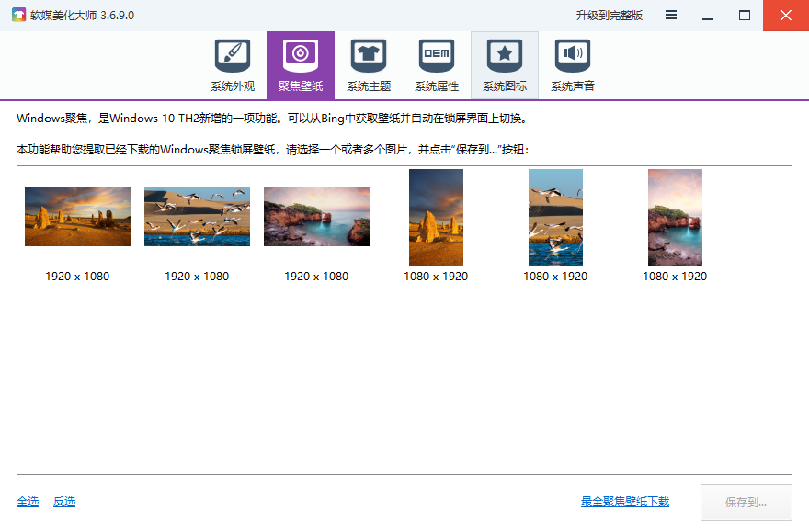The height and width of the screenshot is (532, 809).
Task: Open the 系统主题 t-shirt icon
Action: click(x=369, y=57)
